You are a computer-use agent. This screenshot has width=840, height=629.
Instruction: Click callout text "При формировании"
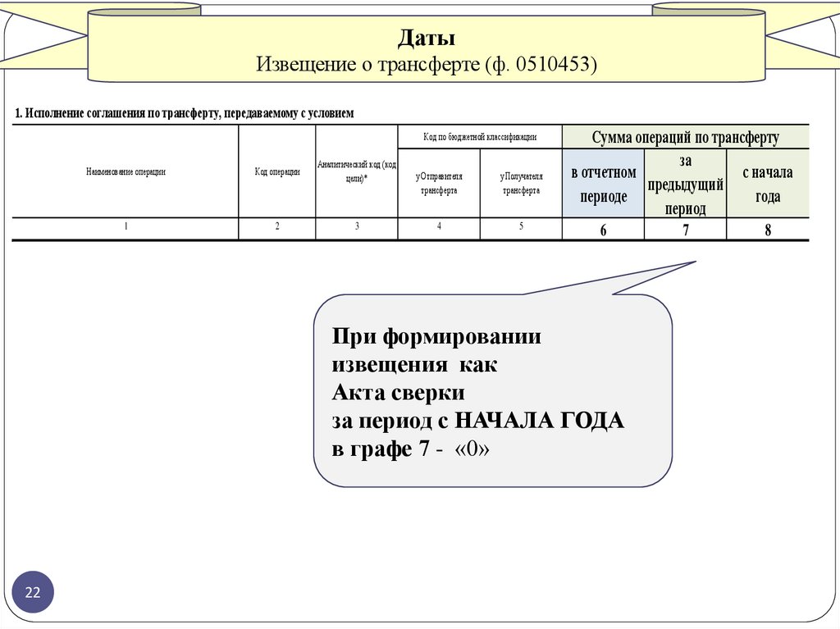436,338
